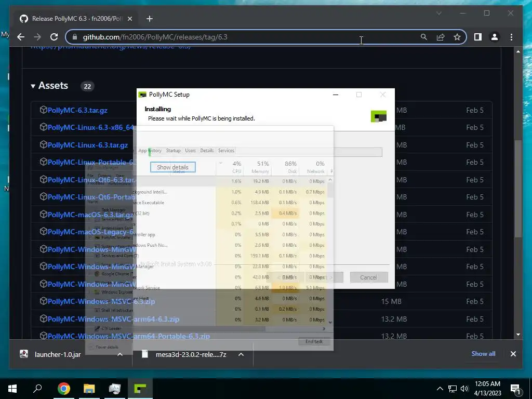Click package icon beside PollyMC-Linux-6.3.tar.gz
The width and height of the screenshot is (532, 399).
(x=43, y=144)
